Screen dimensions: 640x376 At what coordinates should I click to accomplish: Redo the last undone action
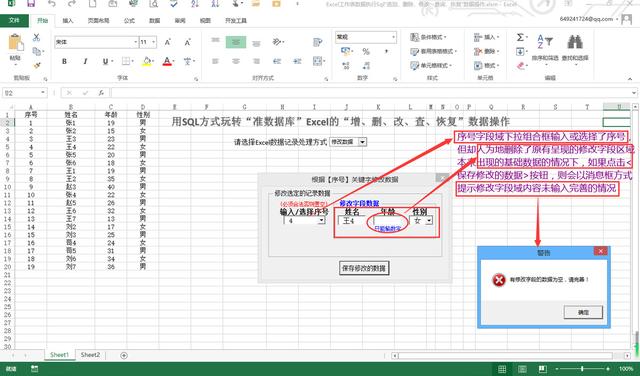72,4
